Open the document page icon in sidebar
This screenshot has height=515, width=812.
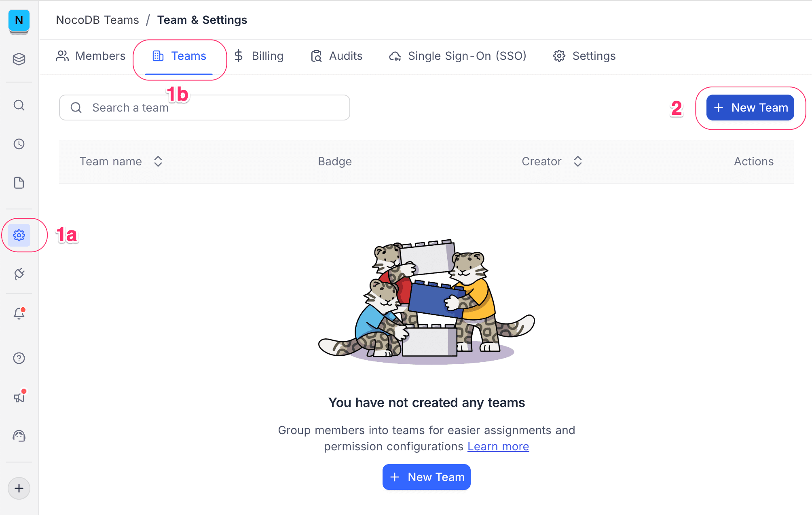19,183
